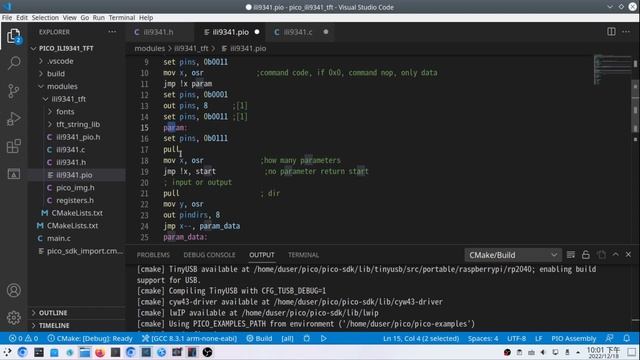The height and width of the screenshot is (360, 640).
Task: Open the Search view in activity bar
Action: (14, 63)
